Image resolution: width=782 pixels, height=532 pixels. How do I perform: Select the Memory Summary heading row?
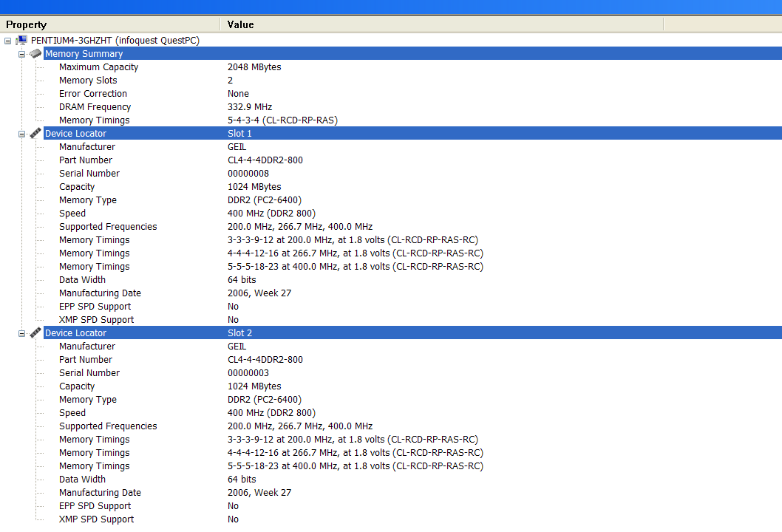pyautogui.click(x=84, y=54)
